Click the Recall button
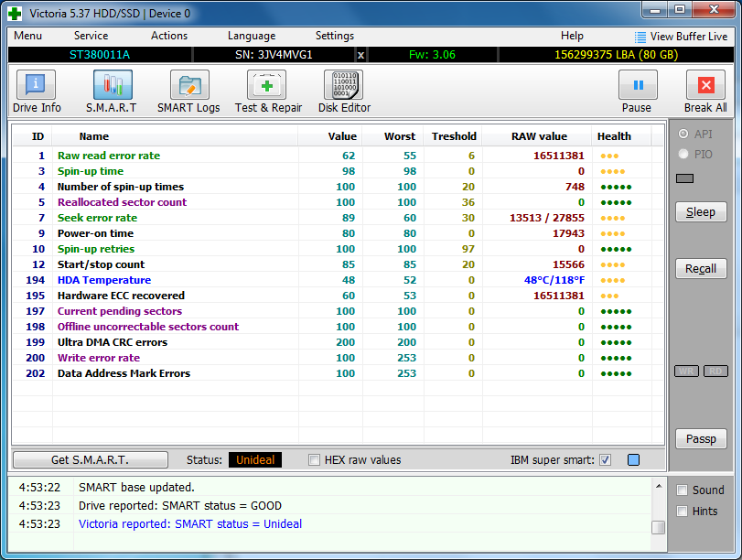The width and height of the screenshot is (742, 560). 701,269
